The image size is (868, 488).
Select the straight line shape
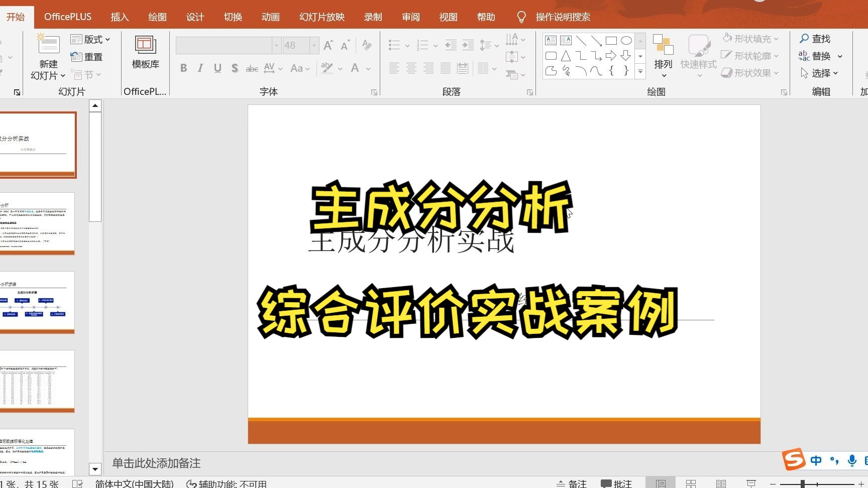coord(581,40)
